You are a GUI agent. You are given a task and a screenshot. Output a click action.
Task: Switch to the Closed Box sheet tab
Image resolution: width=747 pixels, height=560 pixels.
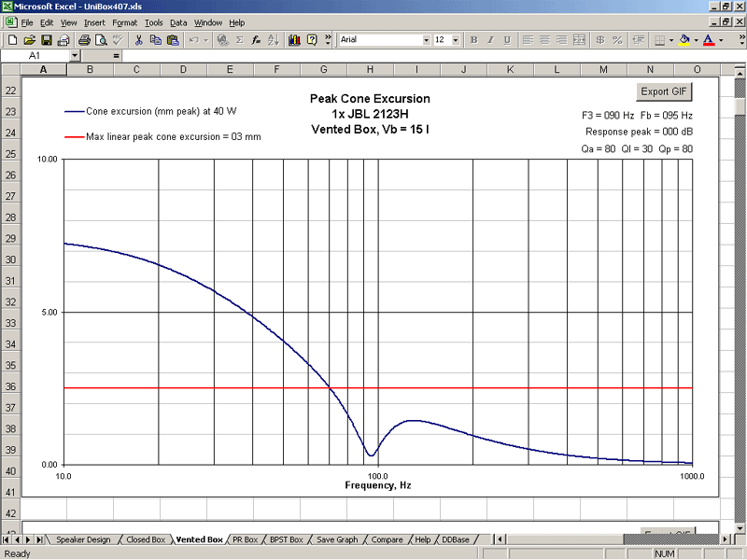[x=146, y=539]
